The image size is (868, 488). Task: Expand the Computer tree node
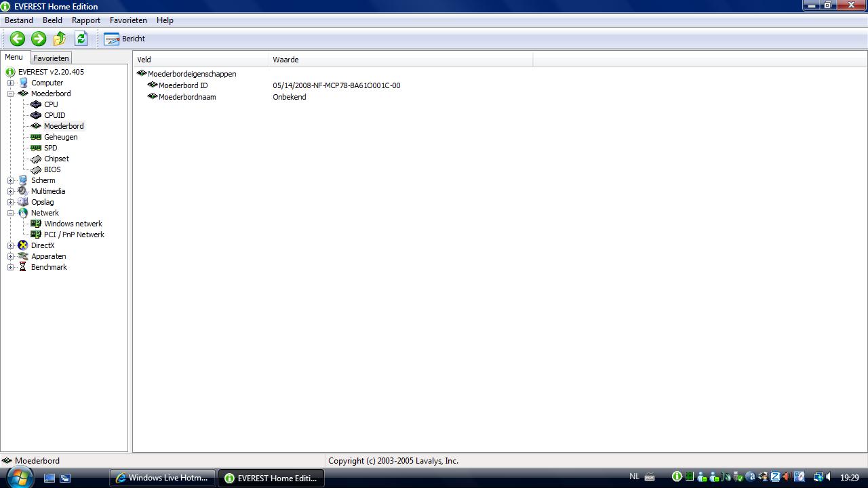(10, 83)
